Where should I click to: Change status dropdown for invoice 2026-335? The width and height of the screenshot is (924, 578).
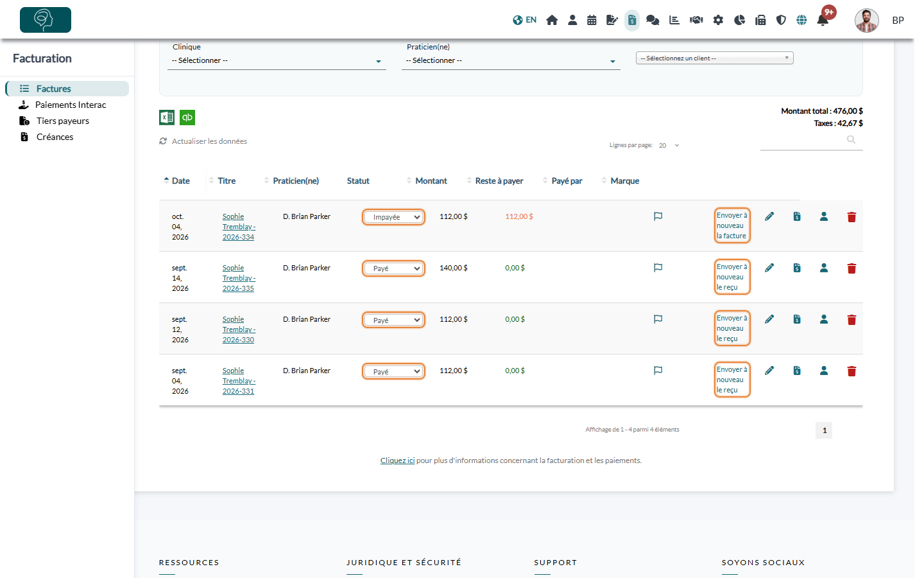tap(393, 268)
